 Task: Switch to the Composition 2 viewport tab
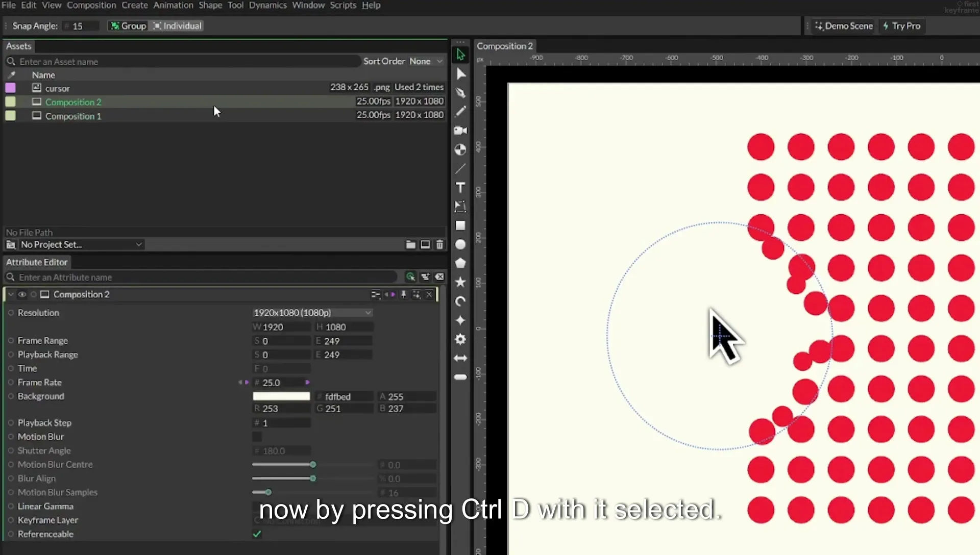pos(505,46)
